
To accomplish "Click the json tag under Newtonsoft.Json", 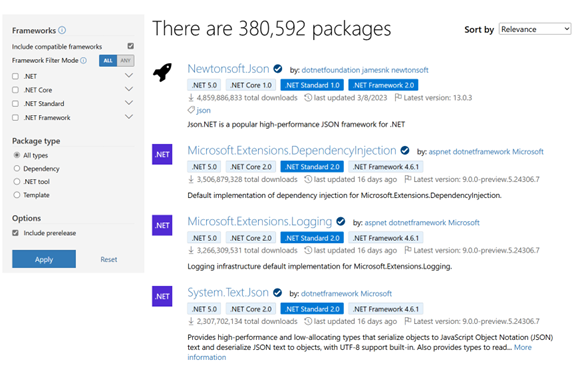I will point(203,110).
